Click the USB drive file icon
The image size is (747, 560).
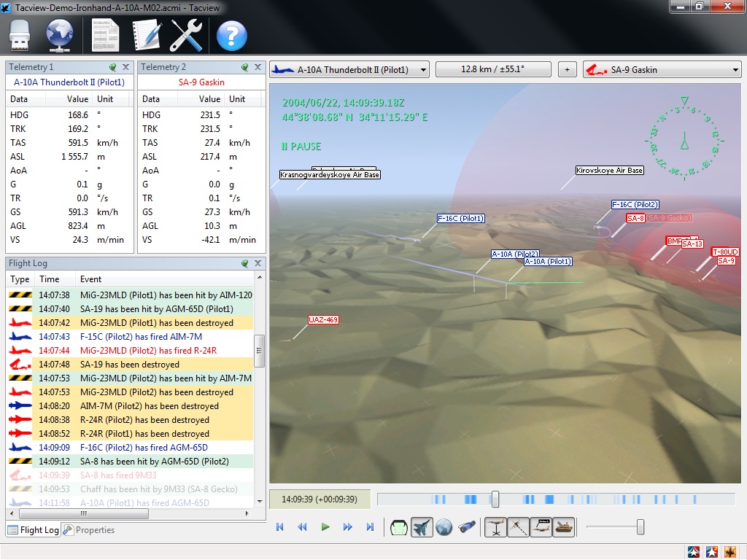click(21, 34)
